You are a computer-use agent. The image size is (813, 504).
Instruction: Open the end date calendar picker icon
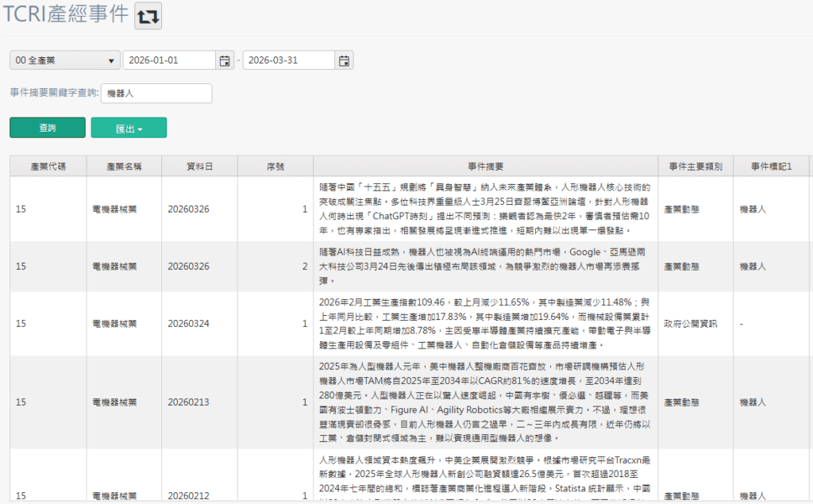coord(344,61)
